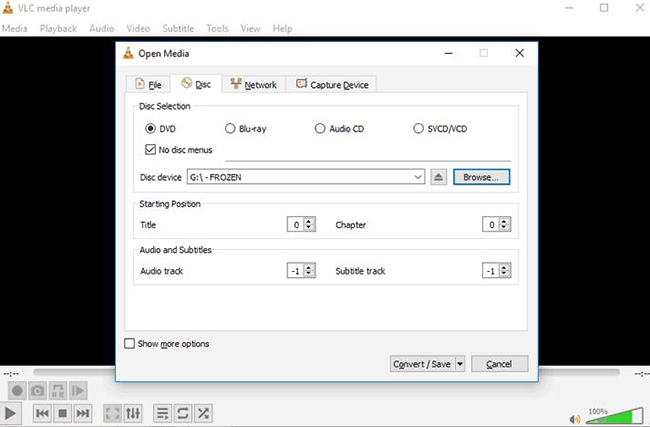The width and height of the screenshot is (650, 427).
Task: Decrease the Chapter value with the down arrow
Action: pos(504,228)
